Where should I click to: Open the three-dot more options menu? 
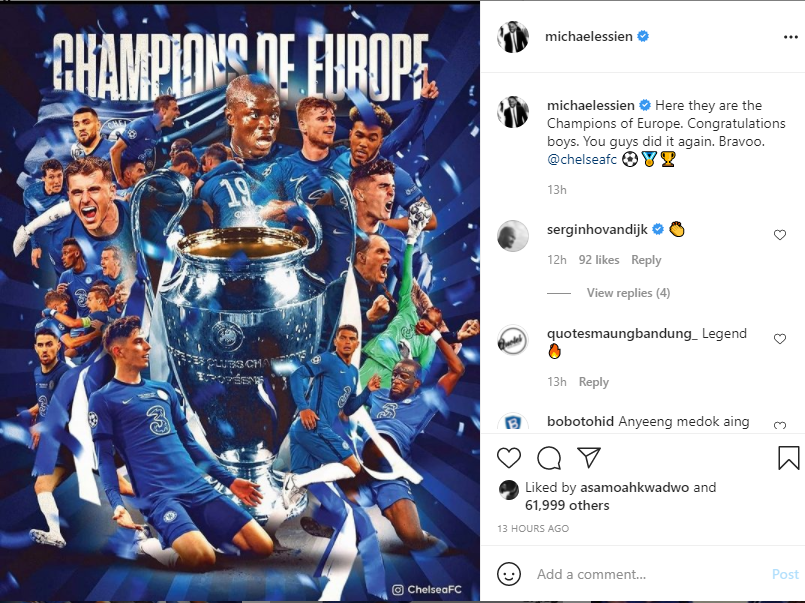tap(791, 37)
